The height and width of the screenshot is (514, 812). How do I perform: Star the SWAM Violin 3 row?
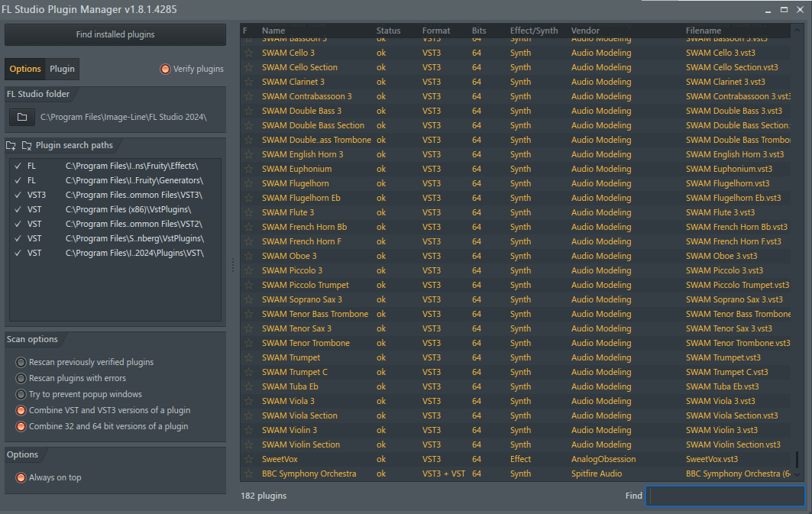[x=249, y=430]
